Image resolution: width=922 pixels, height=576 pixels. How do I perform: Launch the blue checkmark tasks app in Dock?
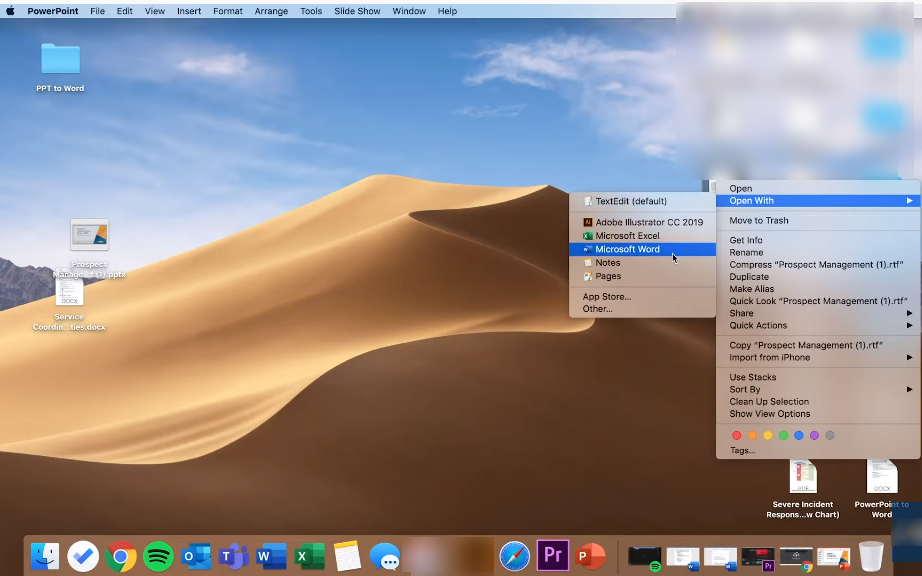[83, 555]
